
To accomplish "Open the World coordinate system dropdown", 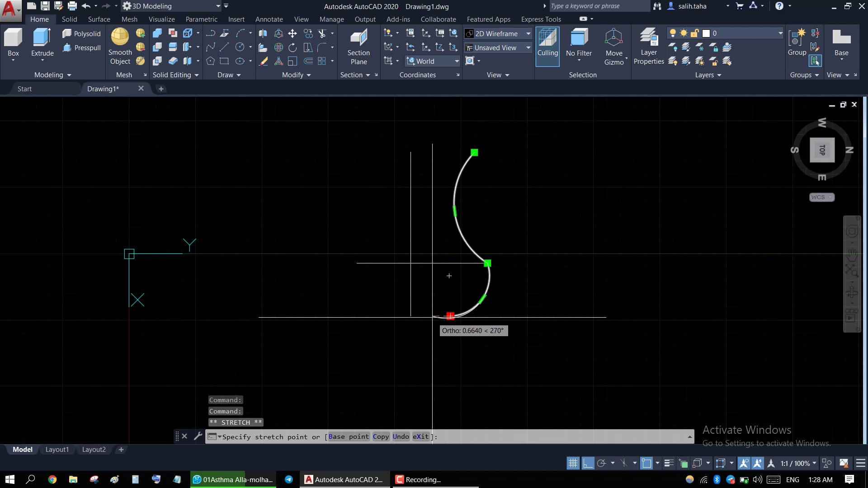I will (457, 61).
